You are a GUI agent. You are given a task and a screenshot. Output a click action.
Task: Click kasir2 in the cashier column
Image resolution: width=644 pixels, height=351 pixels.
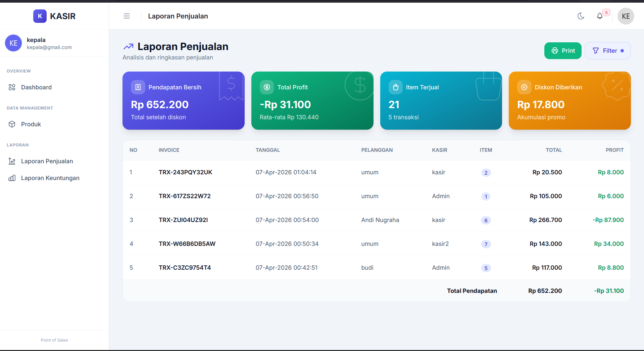click(440, 244)
